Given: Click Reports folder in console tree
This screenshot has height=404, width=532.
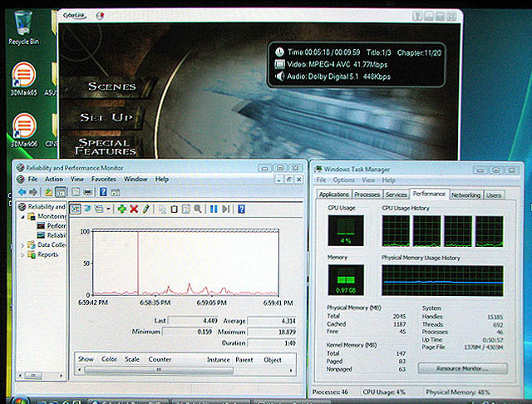Looking at the screenshot, I should [47, 254].
